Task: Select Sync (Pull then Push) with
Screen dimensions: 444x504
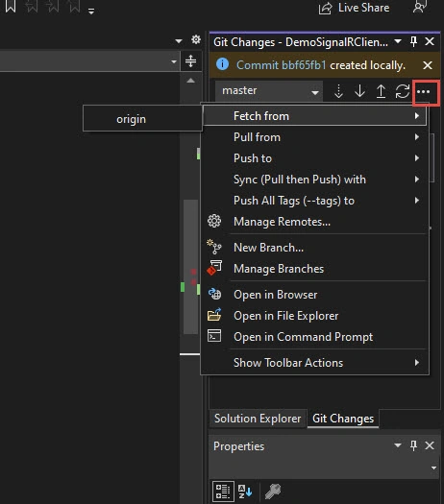Action: click(x=314, y=180)
